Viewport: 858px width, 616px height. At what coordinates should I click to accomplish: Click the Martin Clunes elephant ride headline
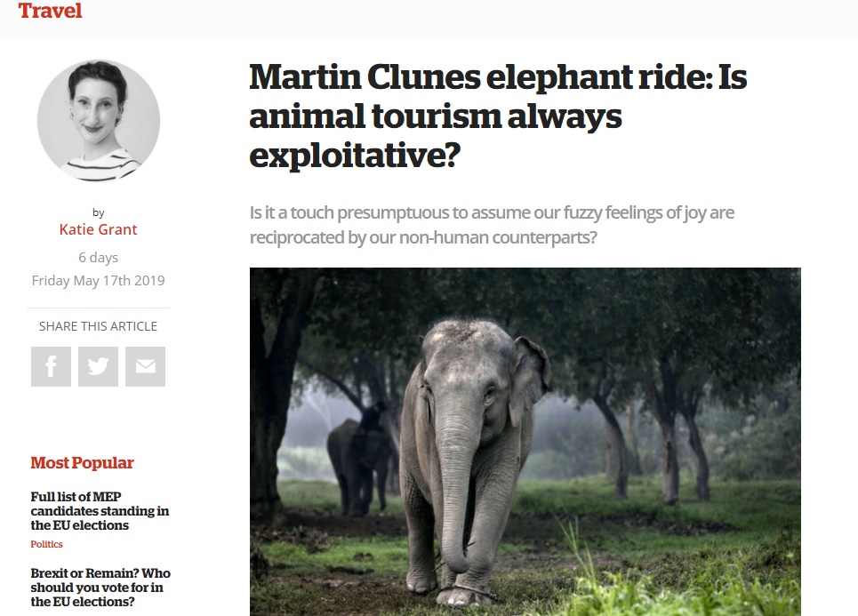pyautogui.click(x=498, y=116)
